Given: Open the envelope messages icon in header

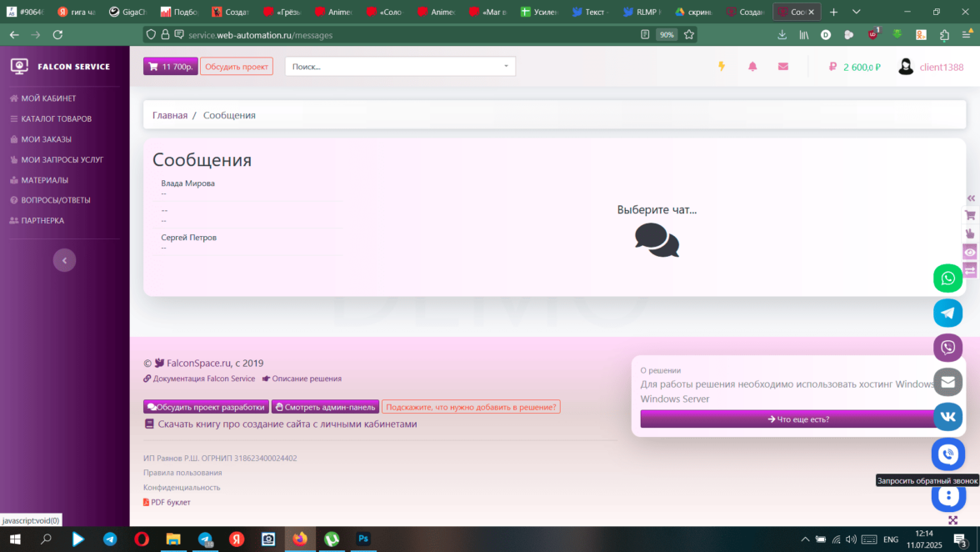Looking at the screenshot, I should (x=783, y=66).
